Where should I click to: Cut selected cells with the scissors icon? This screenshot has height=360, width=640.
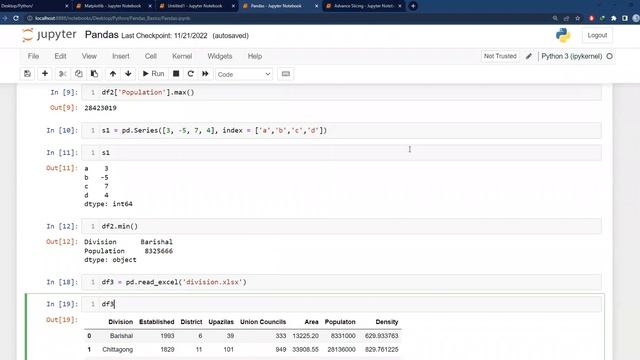pyautogui.click(x=62, y=74)
